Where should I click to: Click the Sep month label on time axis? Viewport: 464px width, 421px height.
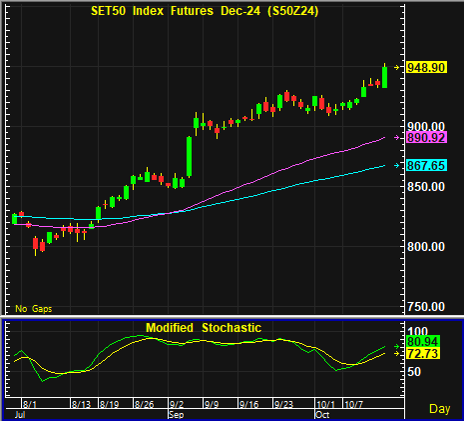pyautogui.click(x=176, y=415)
